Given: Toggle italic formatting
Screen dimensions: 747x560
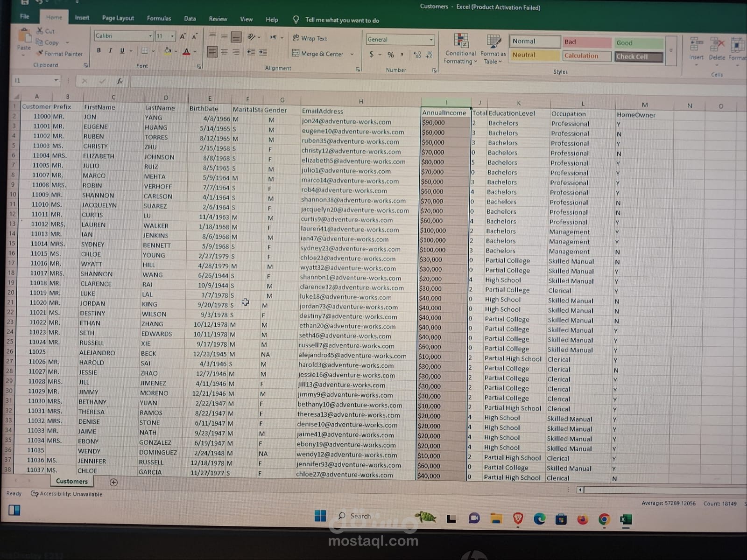Looking at the screenshot, I should pos(110,50).
